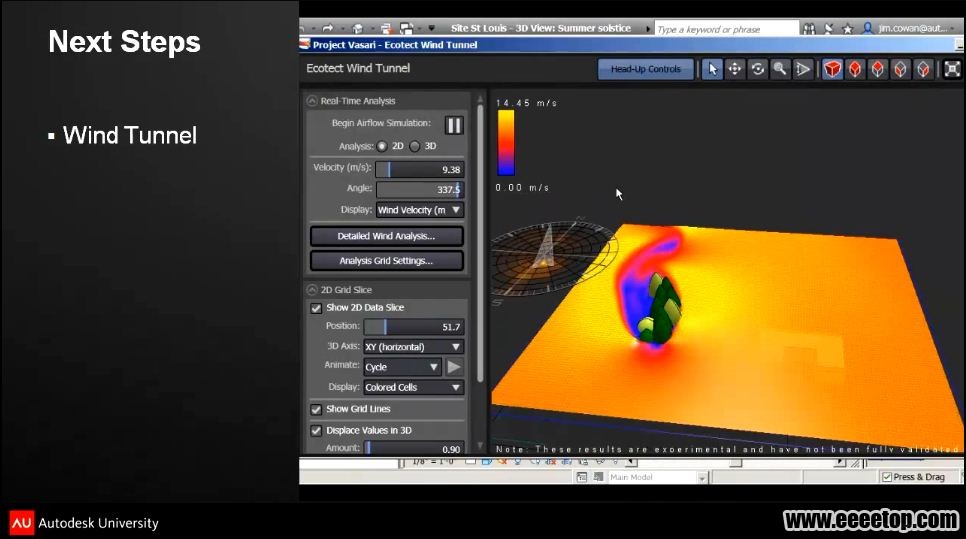The image size is (966, 539).
Task: Click the '0.00 m/s' legend label
Action: pos(522,187)
